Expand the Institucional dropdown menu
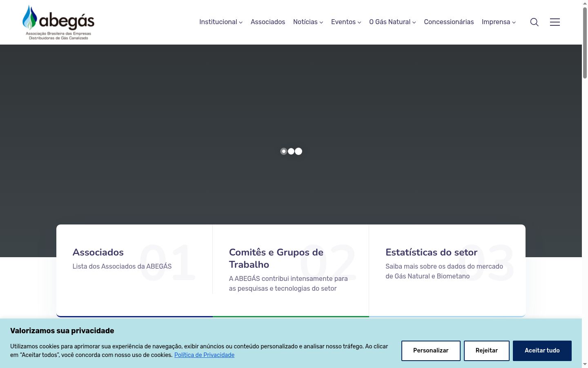 [x=221, y=22]
